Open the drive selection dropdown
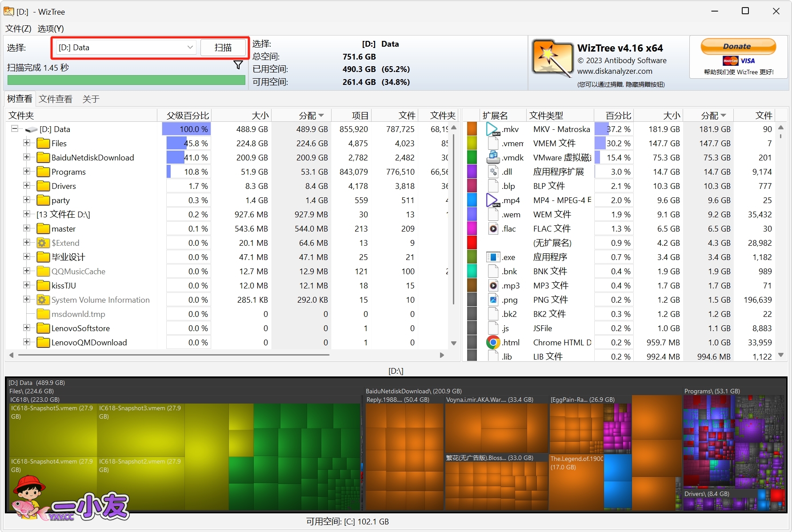Screen dimensions: 792x532 pos(190,48)
